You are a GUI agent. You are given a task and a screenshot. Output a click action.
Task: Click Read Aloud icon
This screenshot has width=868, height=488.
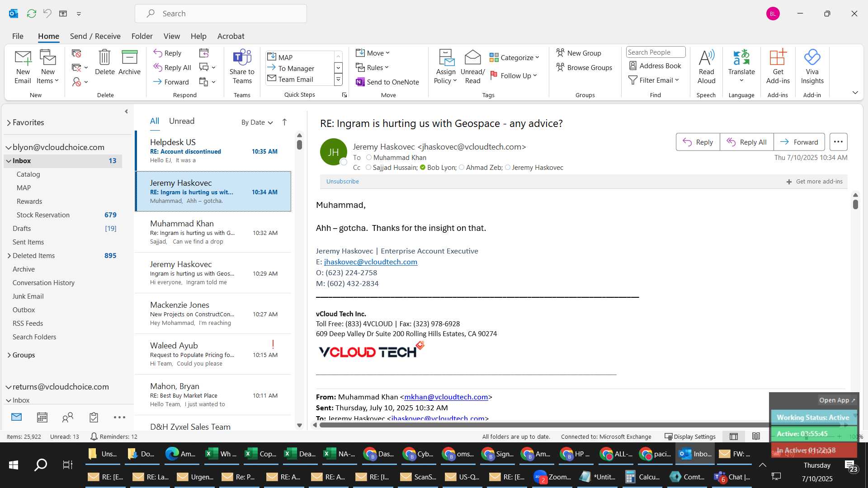click(x=706, y=67)
